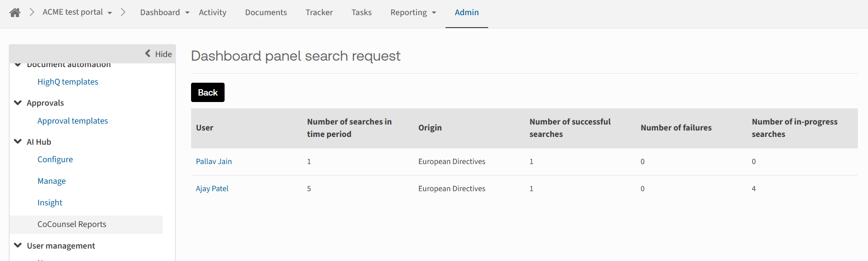This screenshot has height=261, width=868.
Task: Click the home icon in breadcrumb
Action: 15,12
